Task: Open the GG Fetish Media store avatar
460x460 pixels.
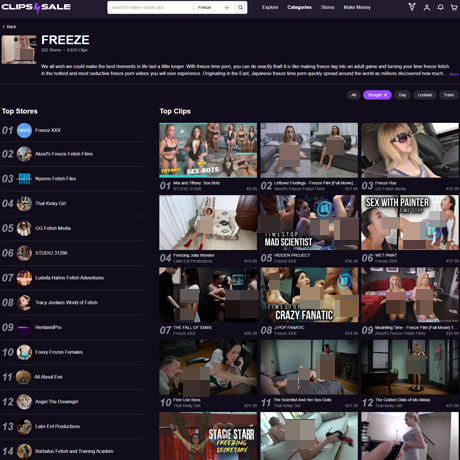Action: coord(24,228)
